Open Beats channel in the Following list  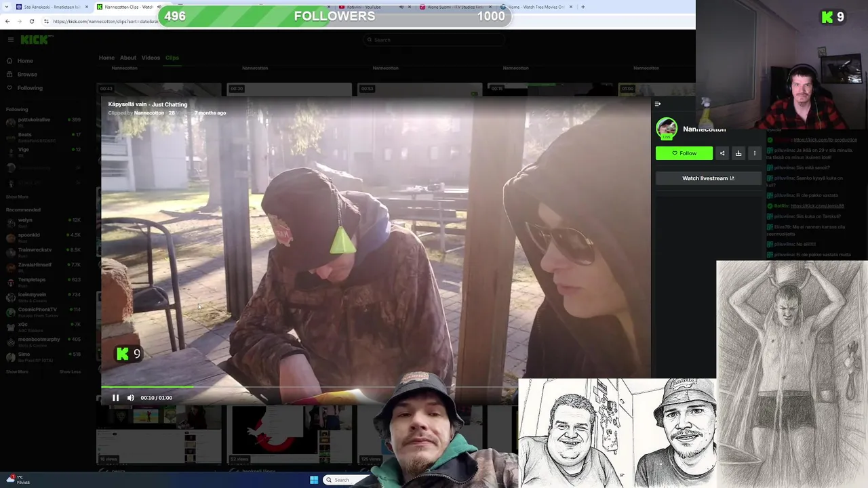(43, 136)
